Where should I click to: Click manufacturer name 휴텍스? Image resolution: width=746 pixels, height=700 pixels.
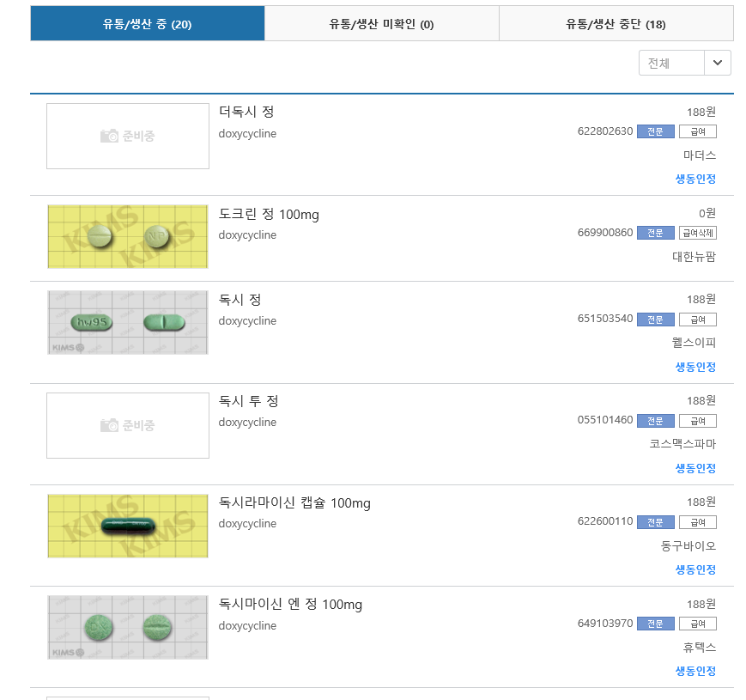[x=700, y=648]
